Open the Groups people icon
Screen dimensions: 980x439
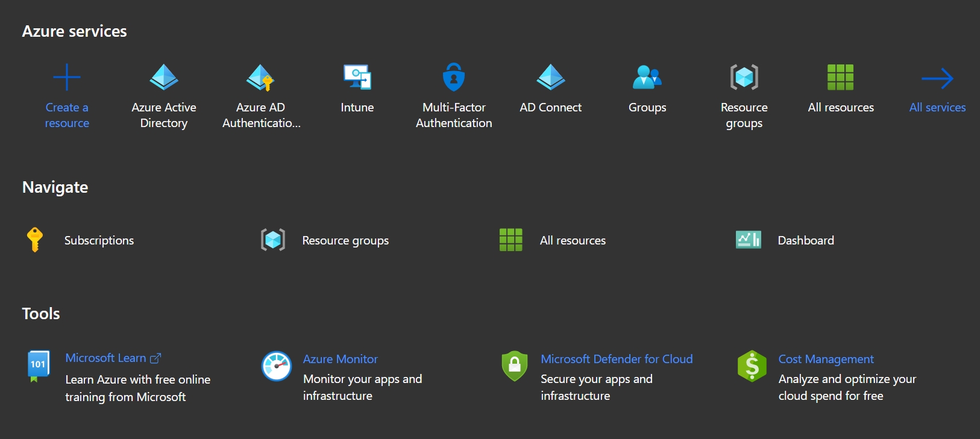point(647,77)
